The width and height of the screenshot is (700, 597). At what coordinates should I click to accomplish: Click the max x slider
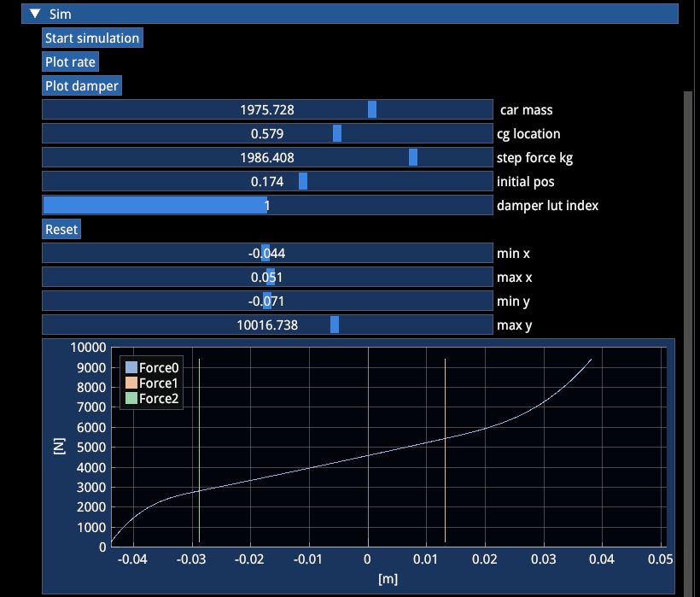pos(267,278)
